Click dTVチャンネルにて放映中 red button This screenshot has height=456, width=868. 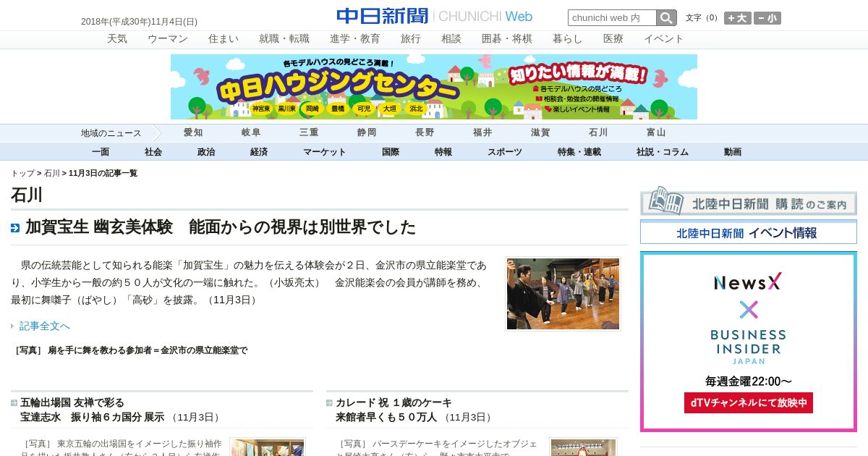pos(749,403)
